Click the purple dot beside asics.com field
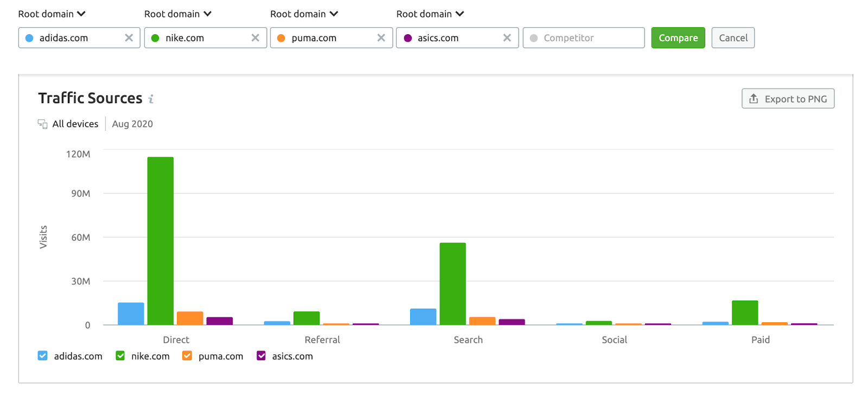The width and height of the screenshot is (868, 395). (x=407, y=38)
